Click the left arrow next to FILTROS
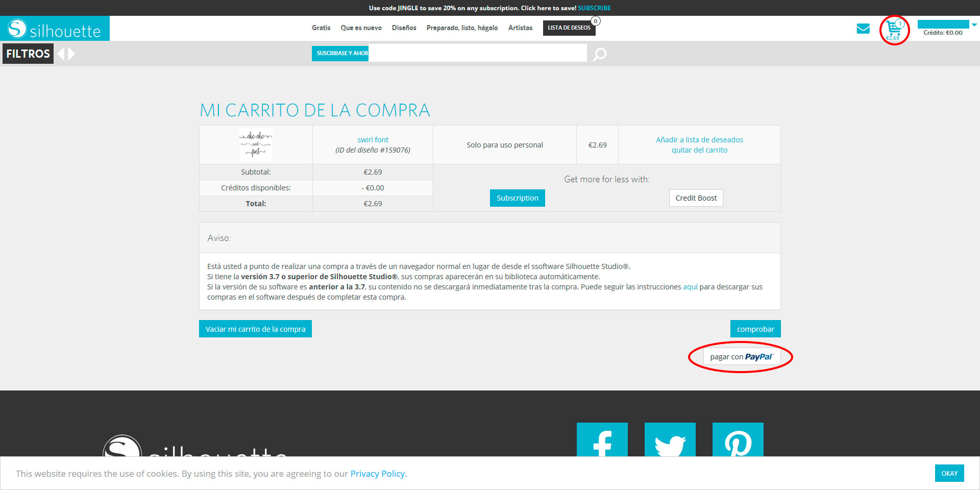Viewport: 980px width, 490px height. [61, 54]
